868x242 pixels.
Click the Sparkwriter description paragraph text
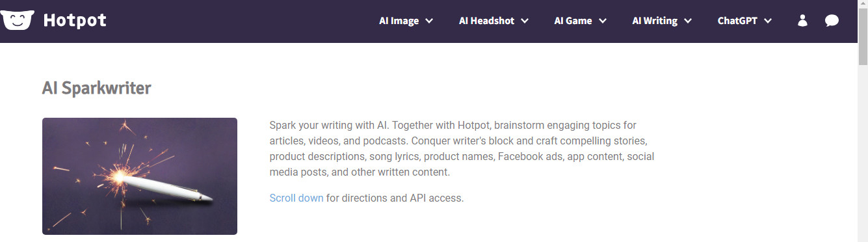tap(462, 148)
